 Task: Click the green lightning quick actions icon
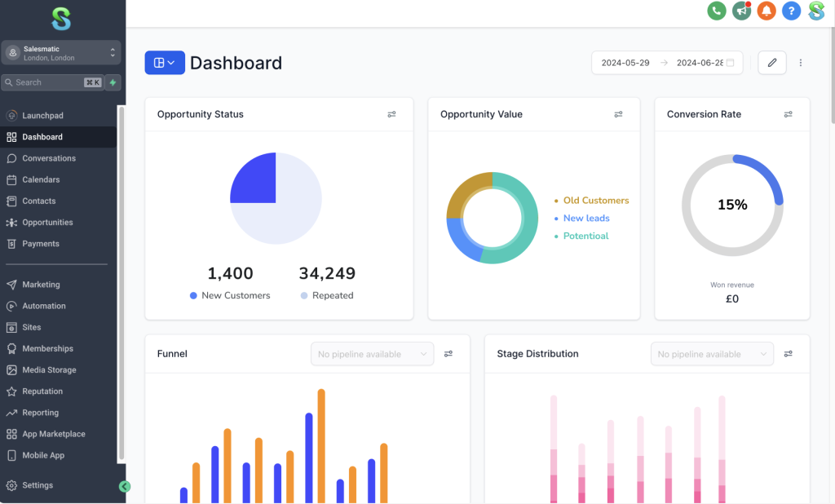113,82
